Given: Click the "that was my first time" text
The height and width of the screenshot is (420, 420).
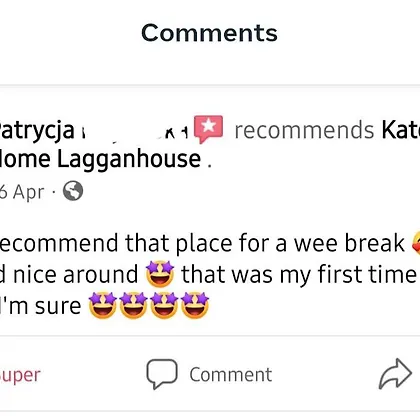Looking at the screenshot, I should pos(299,274).
